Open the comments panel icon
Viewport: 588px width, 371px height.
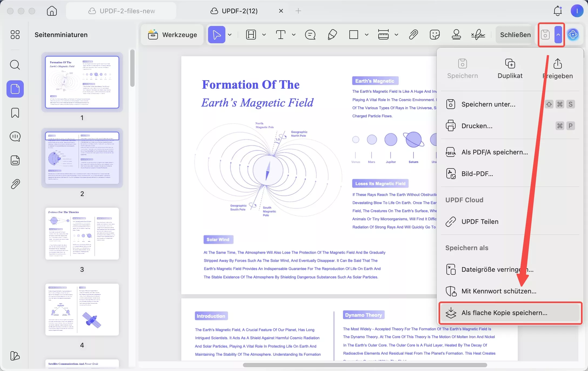coord(15,137)
